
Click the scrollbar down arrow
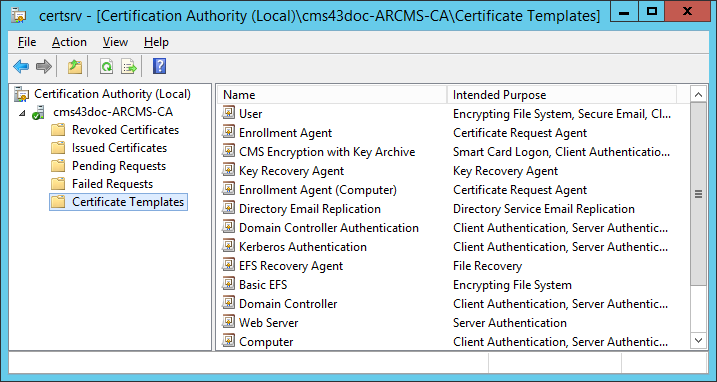[698, 340]
